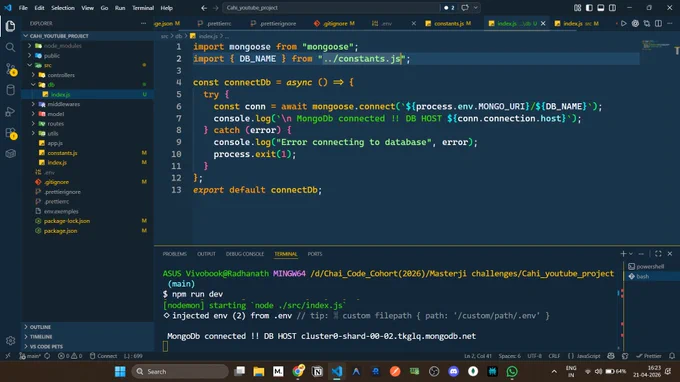Click the split editor right icon

coord(658,23)
